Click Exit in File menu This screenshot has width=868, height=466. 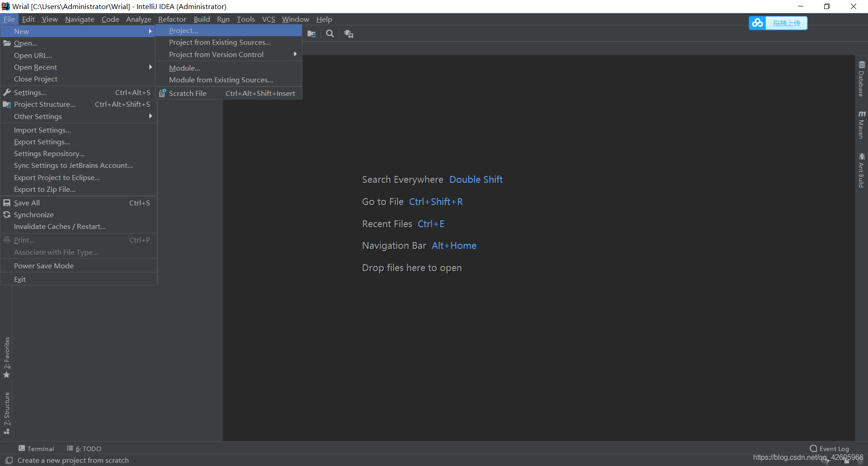pos(79,279)
